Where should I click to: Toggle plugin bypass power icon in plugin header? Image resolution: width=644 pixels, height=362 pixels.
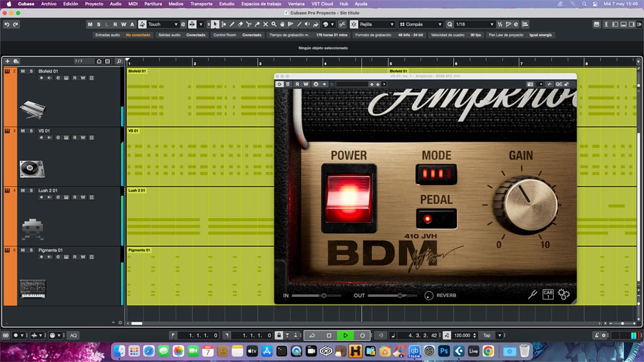(280, 84)
